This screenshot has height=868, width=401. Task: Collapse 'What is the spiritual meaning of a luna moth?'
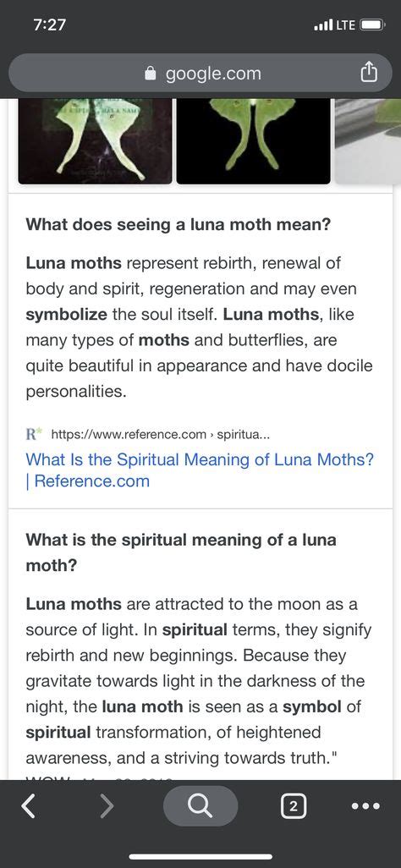(180, 552)
